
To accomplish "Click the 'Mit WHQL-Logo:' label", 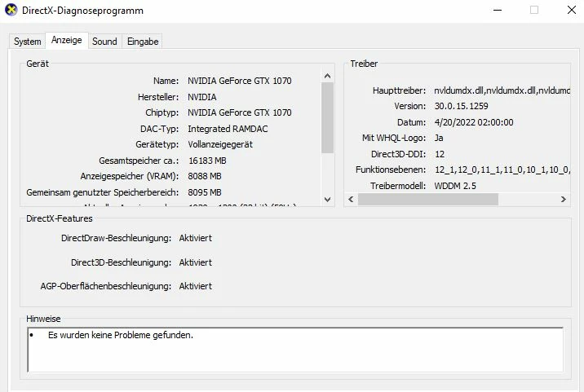I will tap(394, 138).
